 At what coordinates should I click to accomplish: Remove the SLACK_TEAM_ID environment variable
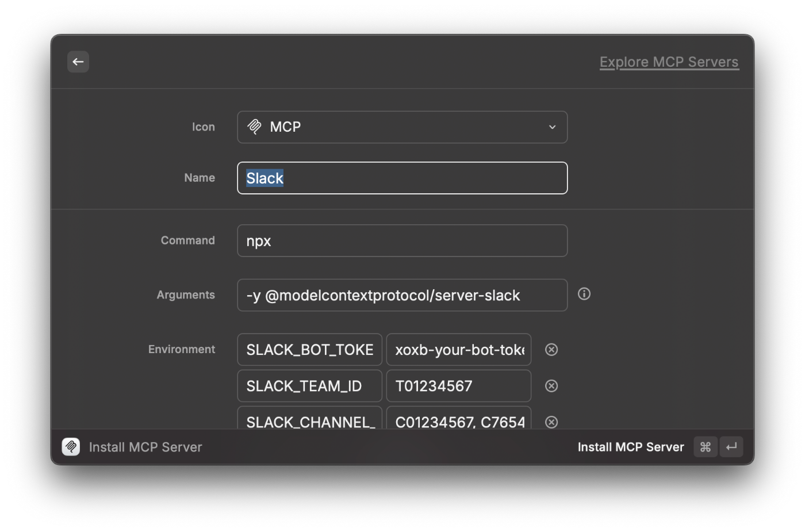pyautogui.click(x=551, y=386)
